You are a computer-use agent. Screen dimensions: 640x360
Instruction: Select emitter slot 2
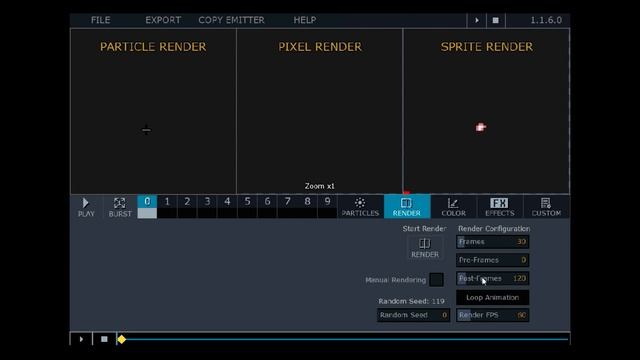187,207
